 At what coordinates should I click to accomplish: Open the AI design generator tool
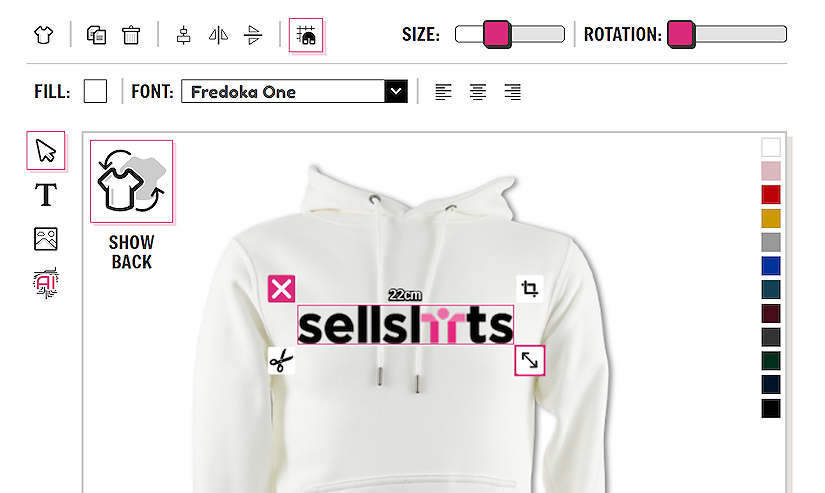point(46,283)
